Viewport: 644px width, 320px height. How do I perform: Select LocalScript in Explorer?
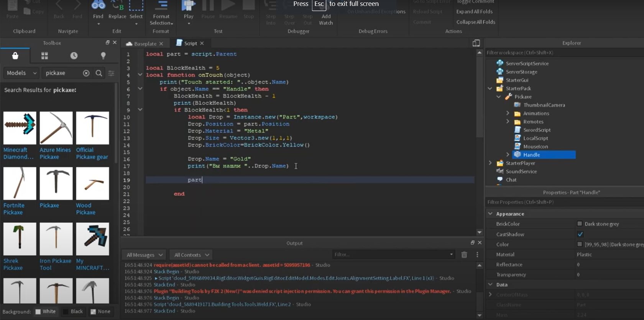pyautogui.click(x=536, y=138)
